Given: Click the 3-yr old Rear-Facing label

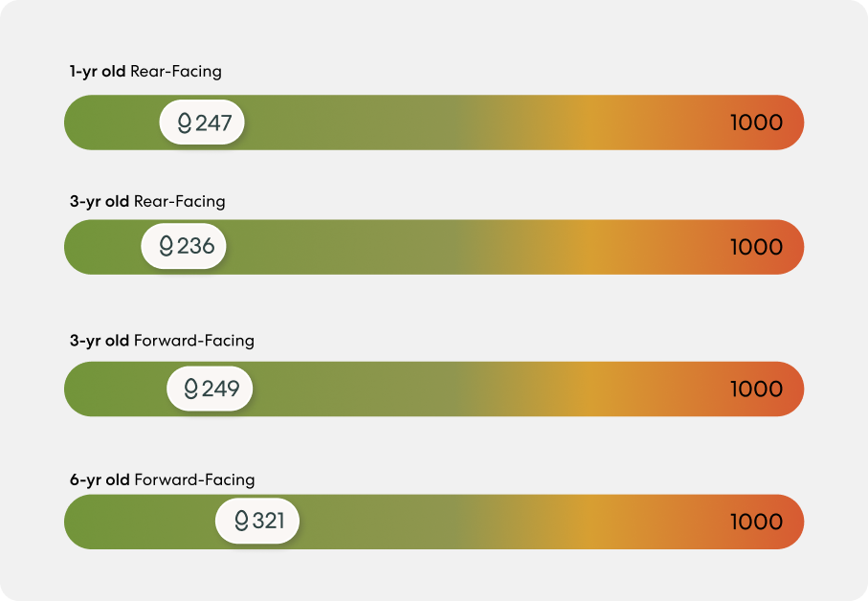Looking at the screenshot, I should coord(147,201).
